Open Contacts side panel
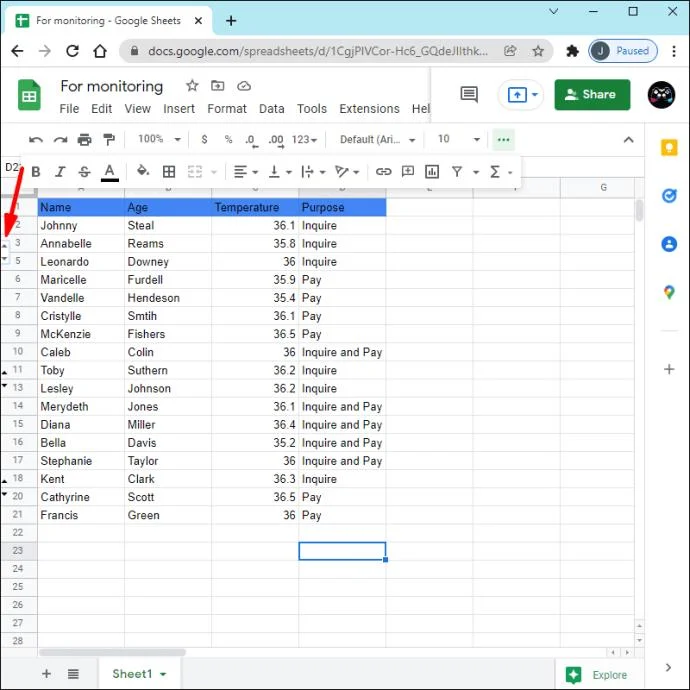The height and width of the screenshot is (690, 690). click(x=669, y=244)
